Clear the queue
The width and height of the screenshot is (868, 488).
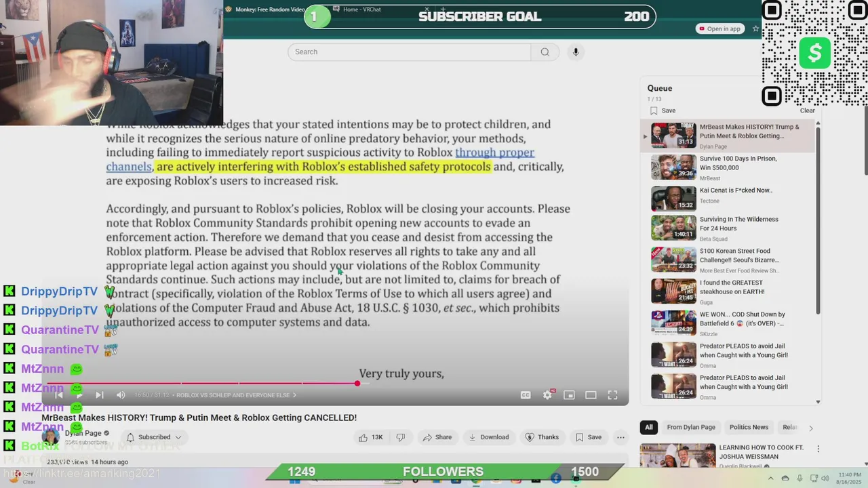[x=807, y=110]
